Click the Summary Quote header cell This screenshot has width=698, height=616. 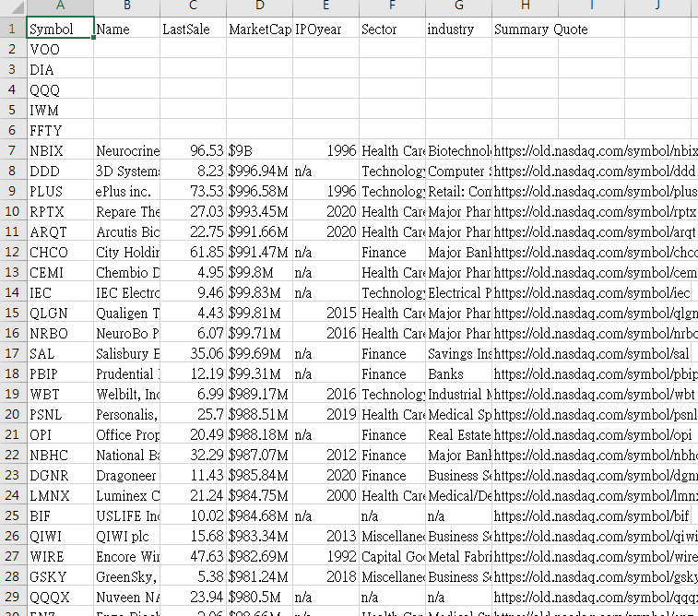526,29
